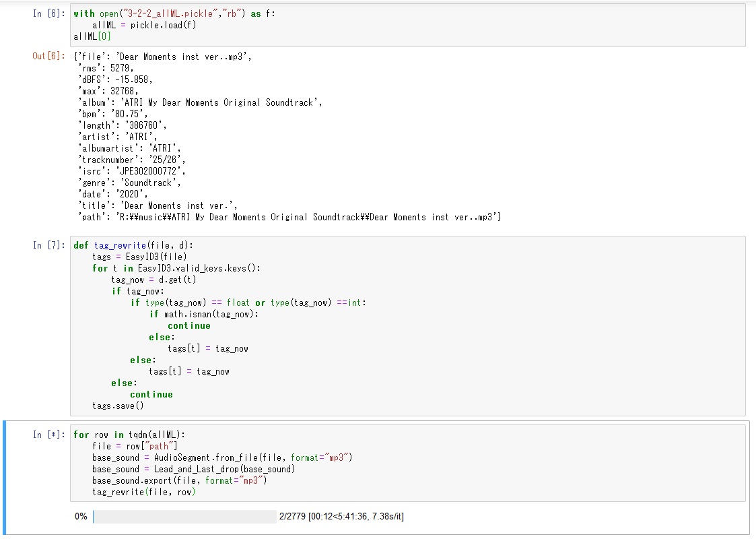Click the 'albumartist': 'ATRI' output line
This screenshot has width=756, height=541.
tap(130, 148)
